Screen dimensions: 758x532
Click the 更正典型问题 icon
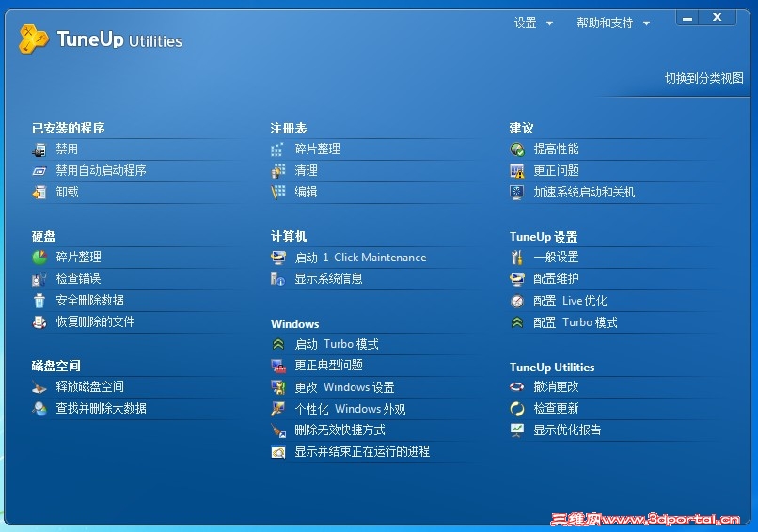(x=278, y=366)
